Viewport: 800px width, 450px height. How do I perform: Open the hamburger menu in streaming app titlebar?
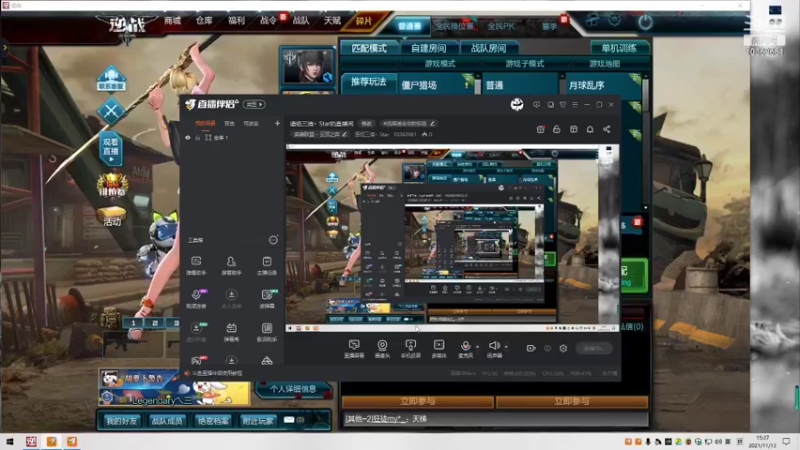coord(575,105)
